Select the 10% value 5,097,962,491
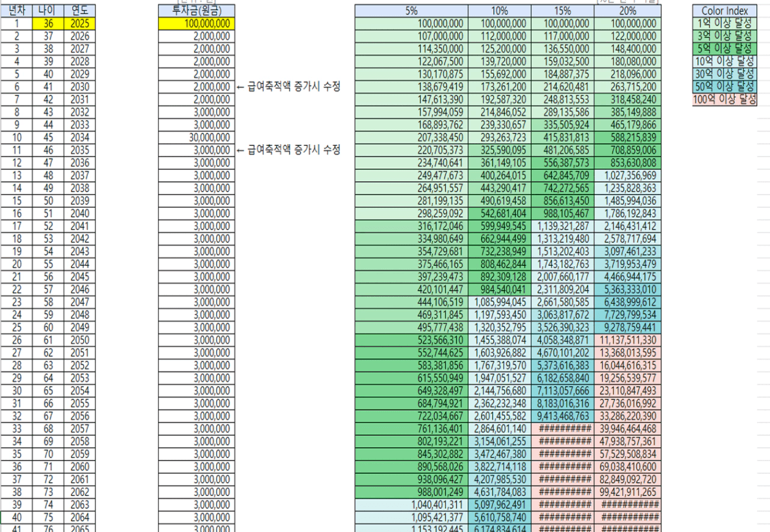Viewport: 770px width, 532px height. [x=499, y=504]
